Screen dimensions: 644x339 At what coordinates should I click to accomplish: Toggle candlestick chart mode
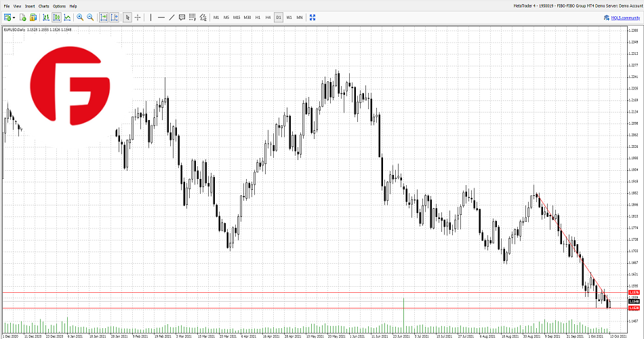(x=56, y=17)
